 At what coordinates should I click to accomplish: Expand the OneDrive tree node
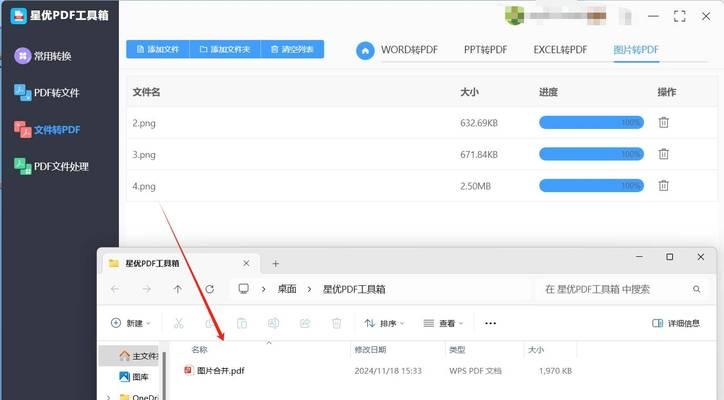click(108, 397)
